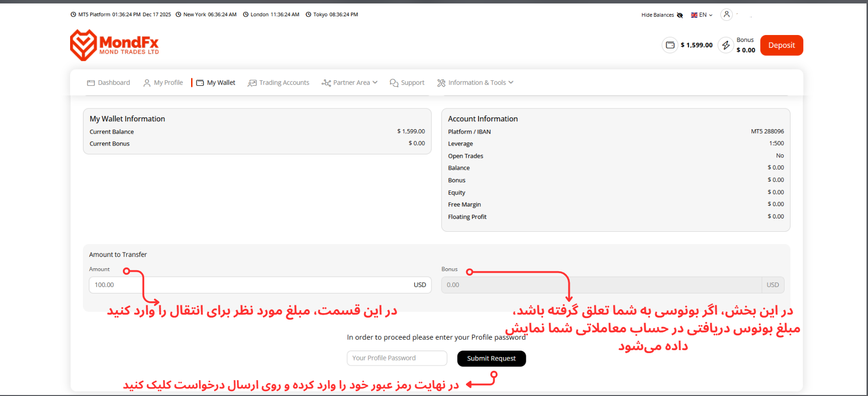Click the MondFx logo
Viewport: 868px width, 396px height.
(115, 45)
